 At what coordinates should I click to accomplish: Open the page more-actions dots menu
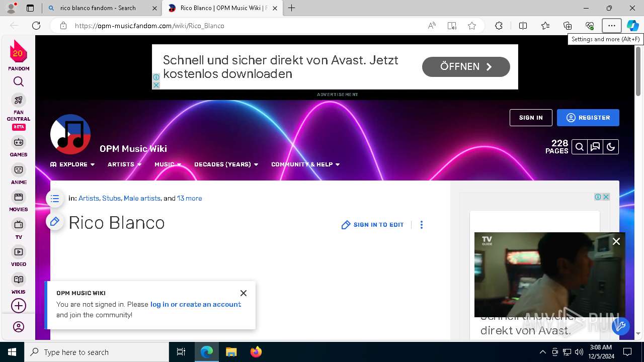422,225
